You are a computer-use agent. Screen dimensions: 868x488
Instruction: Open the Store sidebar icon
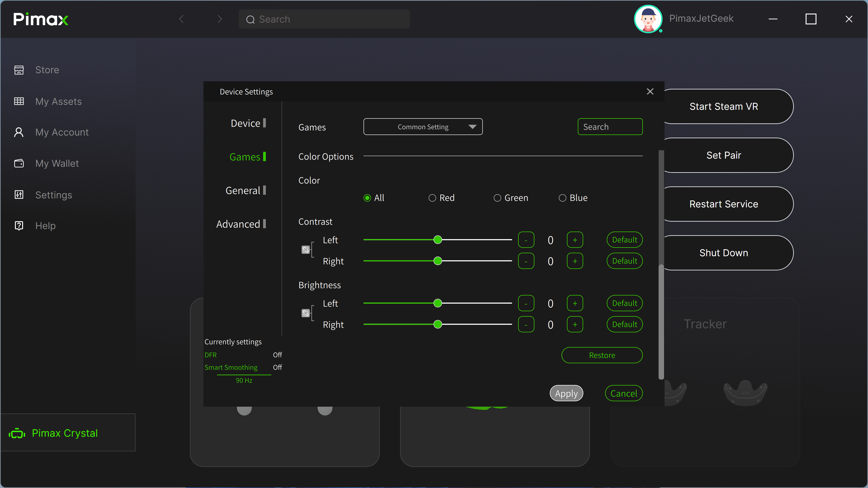click(19, 70)
